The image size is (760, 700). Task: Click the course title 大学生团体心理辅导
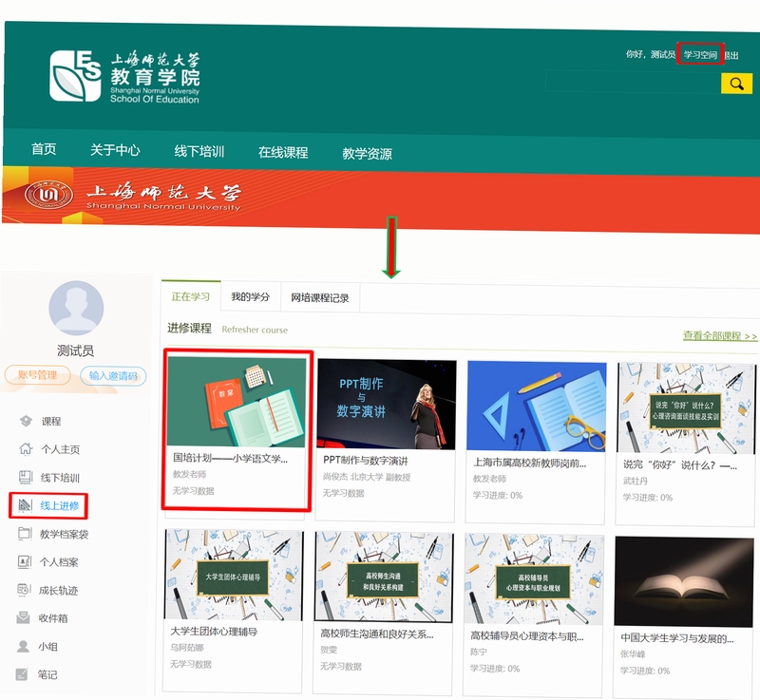click(x=214, y=632)
